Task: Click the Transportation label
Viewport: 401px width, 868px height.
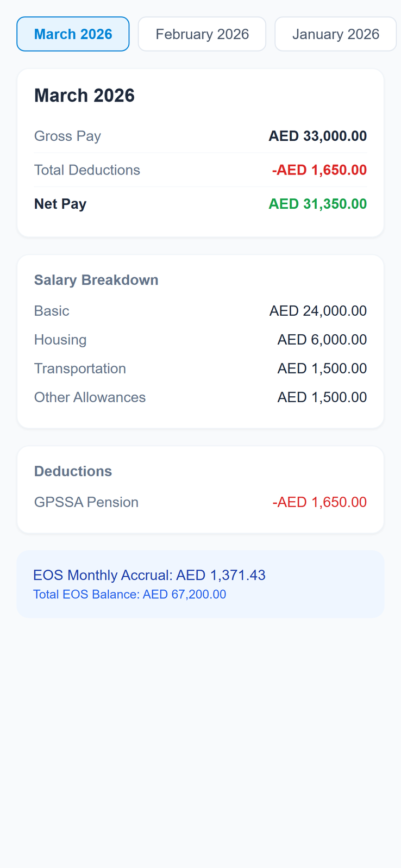Action: pyautogui.click(x=80, y=369)
